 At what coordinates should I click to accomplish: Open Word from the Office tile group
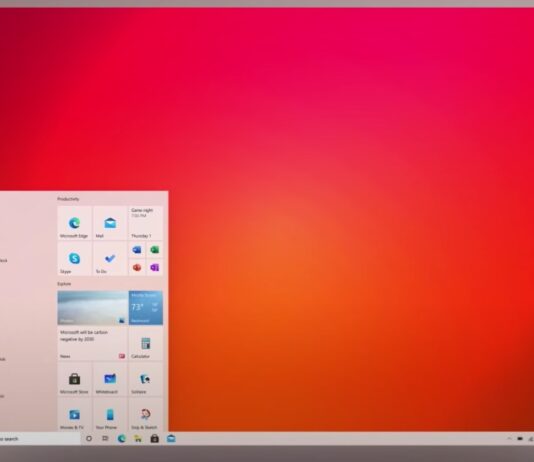[137, 250]
